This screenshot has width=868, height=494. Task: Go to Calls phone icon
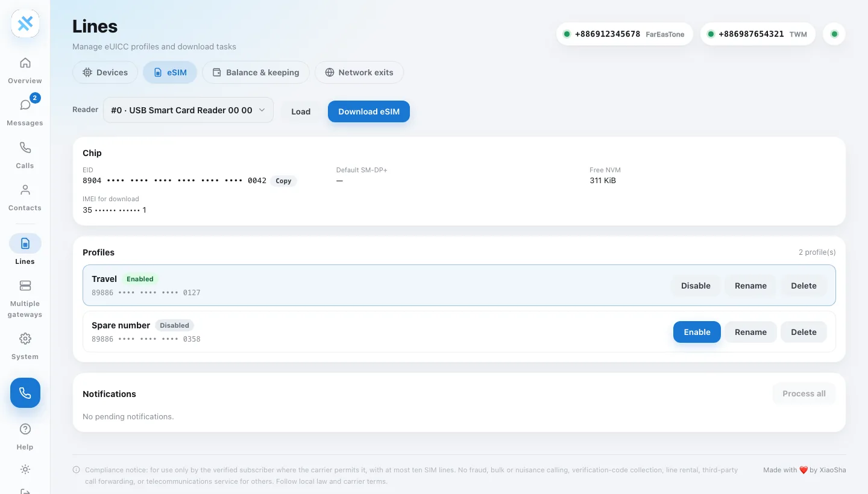click(x=25, y=148)
